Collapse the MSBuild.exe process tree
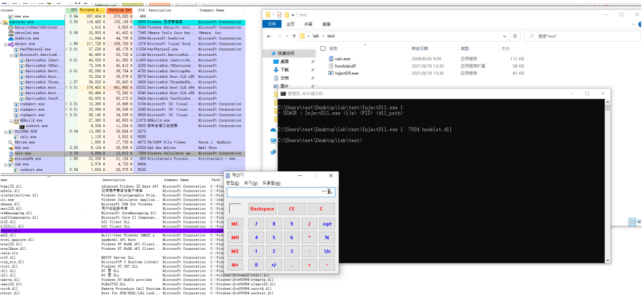644x296 pixels. (x=11, y=121)
